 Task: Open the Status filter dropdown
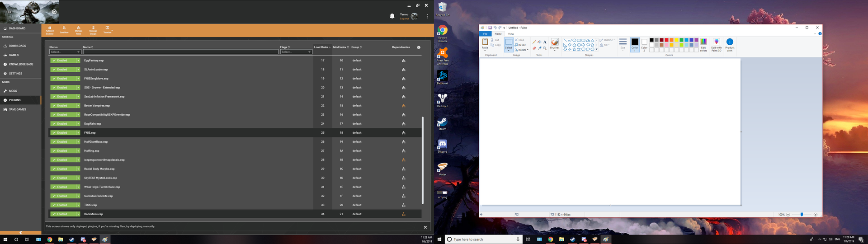click(65, 52)
